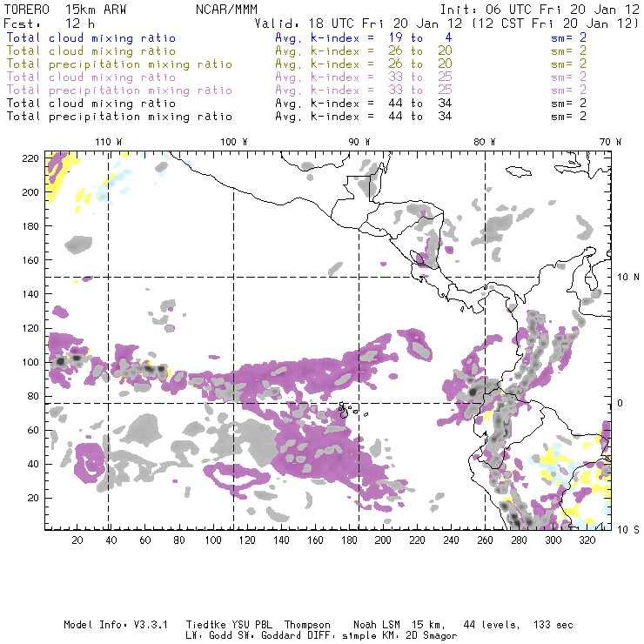Click the "Tiedtke" scheme name
Image resolution: width=644 pixels, height=644 pixels.
click(x=205, y=625)
